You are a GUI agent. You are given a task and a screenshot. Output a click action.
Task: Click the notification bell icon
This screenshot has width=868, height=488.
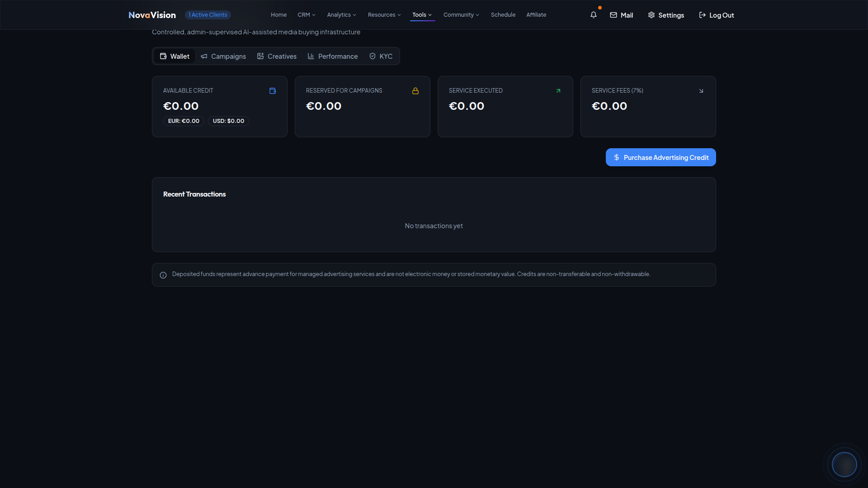coord(594,15)
